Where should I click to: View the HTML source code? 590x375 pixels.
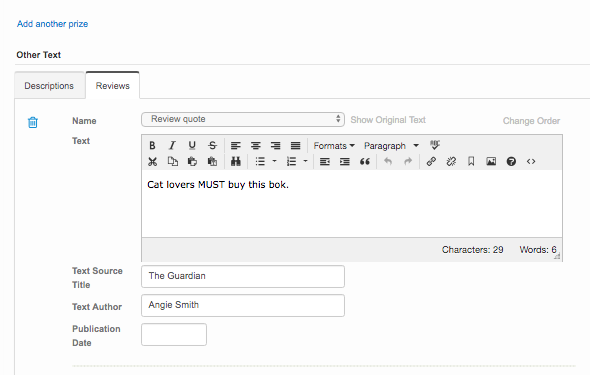[531, 161]
